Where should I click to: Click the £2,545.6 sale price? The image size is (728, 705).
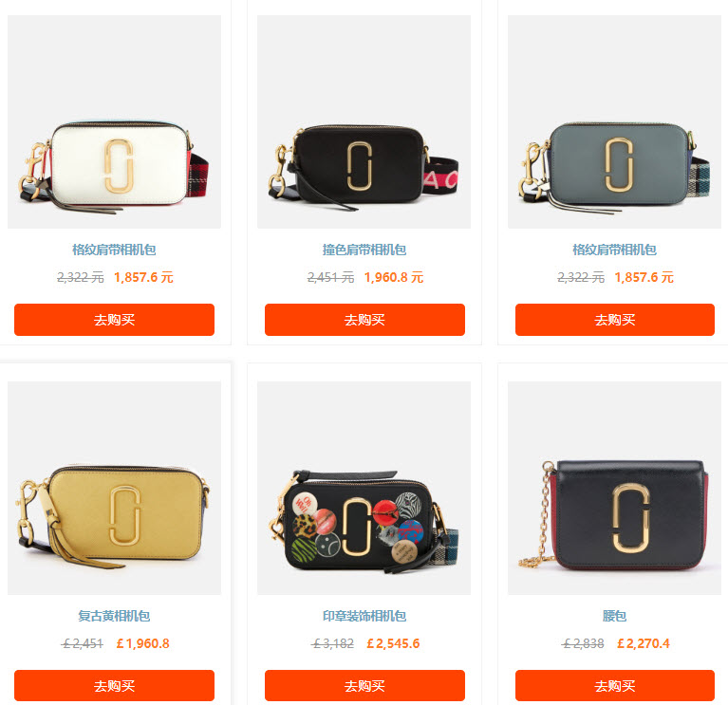(x=393, y=643)
